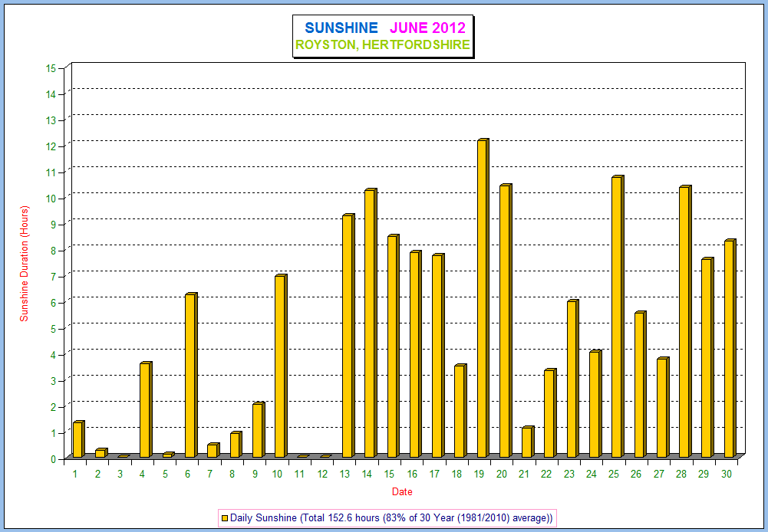768x532 pixels.
Task: Select the small bar for date 8
Action: click(x=236, y=445)
